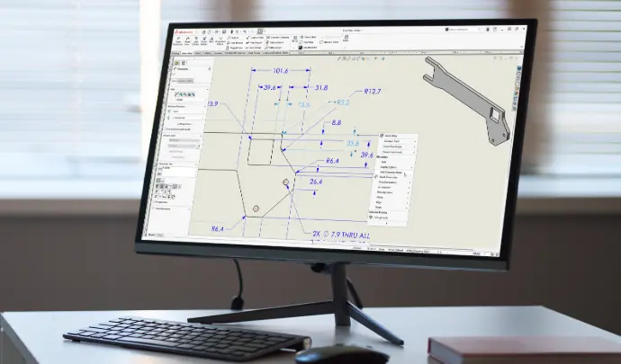Image resolution: width=621 pixels, height=364 pixels.
Task: Open Recent Commands in the context menu
Action: coord(392,152)
